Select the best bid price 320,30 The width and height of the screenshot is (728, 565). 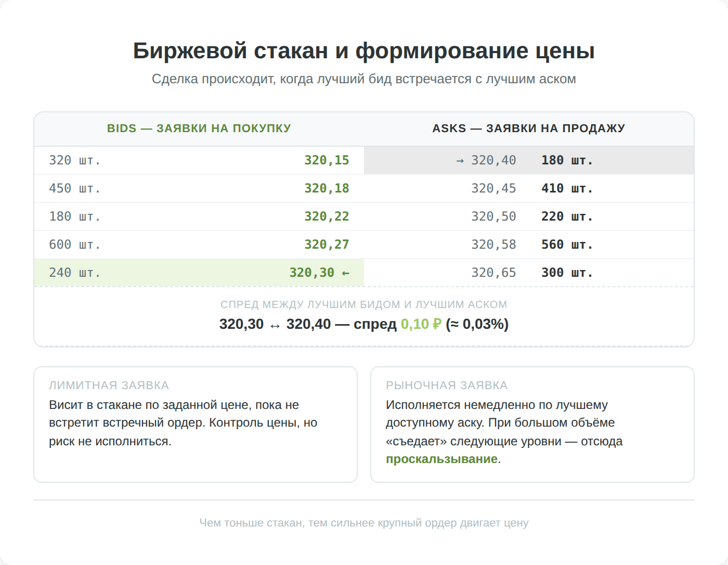(x=311, y=273)
